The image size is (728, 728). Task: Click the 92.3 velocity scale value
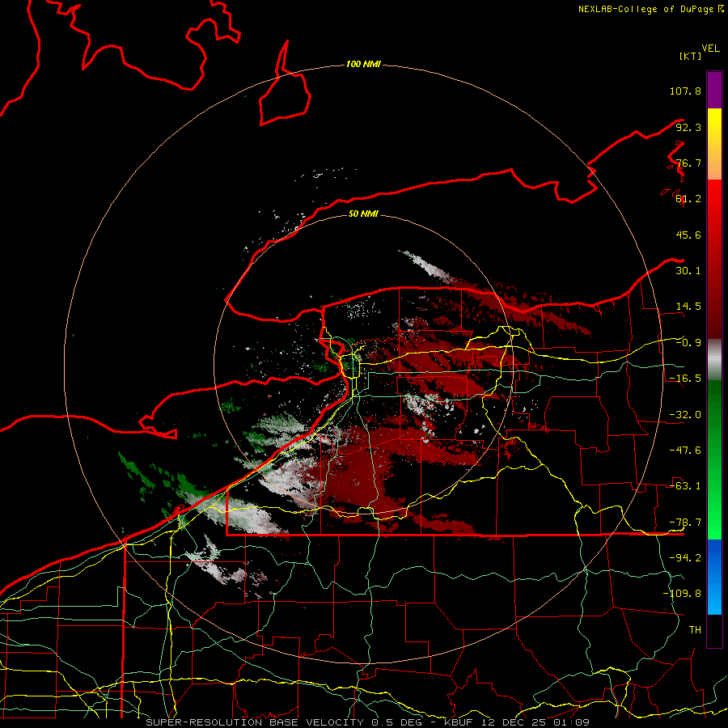pos(688,127)
